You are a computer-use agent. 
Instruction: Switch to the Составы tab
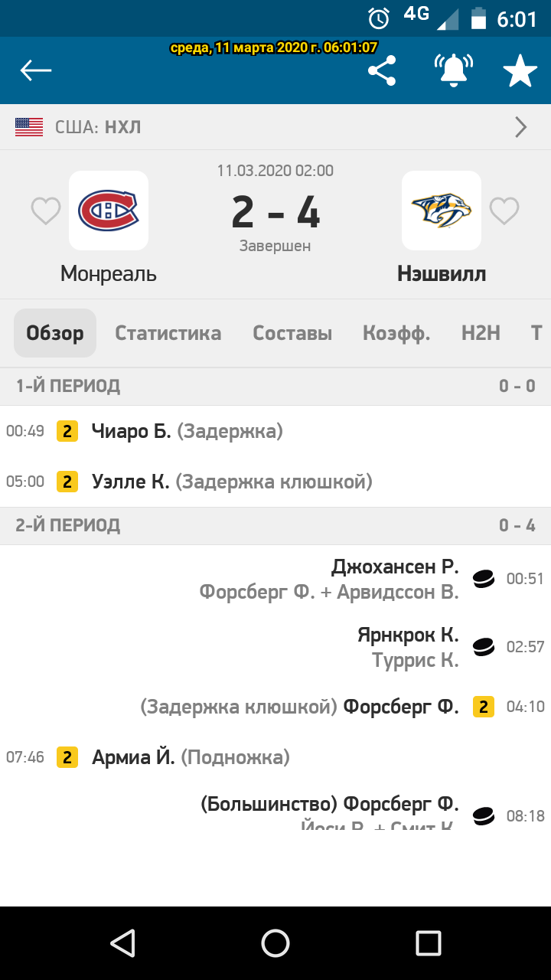click(292, 333)
